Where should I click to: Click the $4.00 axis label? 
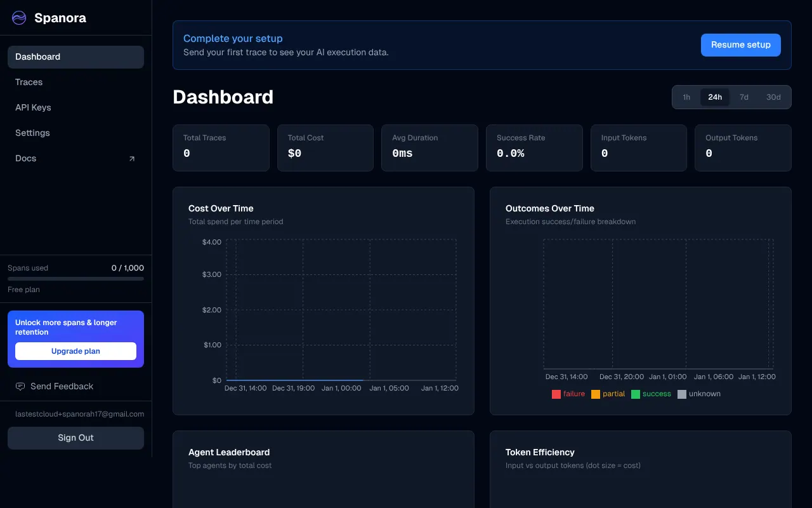click(212, 242)
